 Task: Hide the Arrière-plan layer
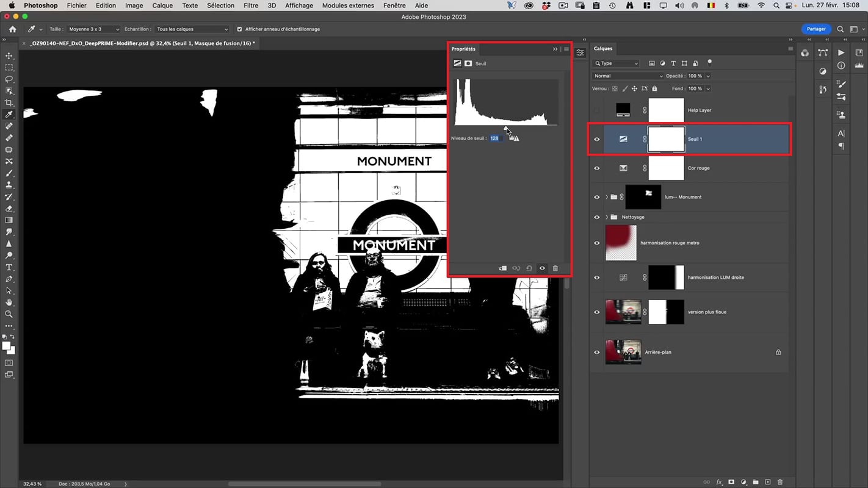tap(597, 352)
